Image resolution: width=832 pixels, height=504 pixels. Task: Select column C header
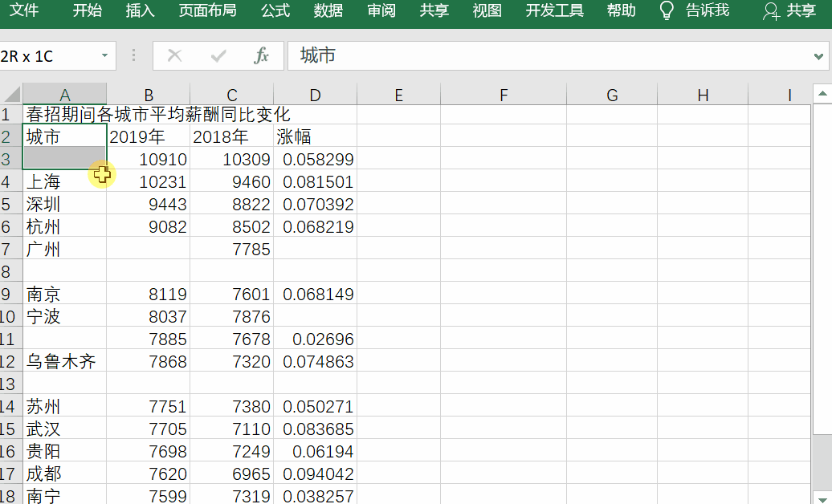pos(232,95)
